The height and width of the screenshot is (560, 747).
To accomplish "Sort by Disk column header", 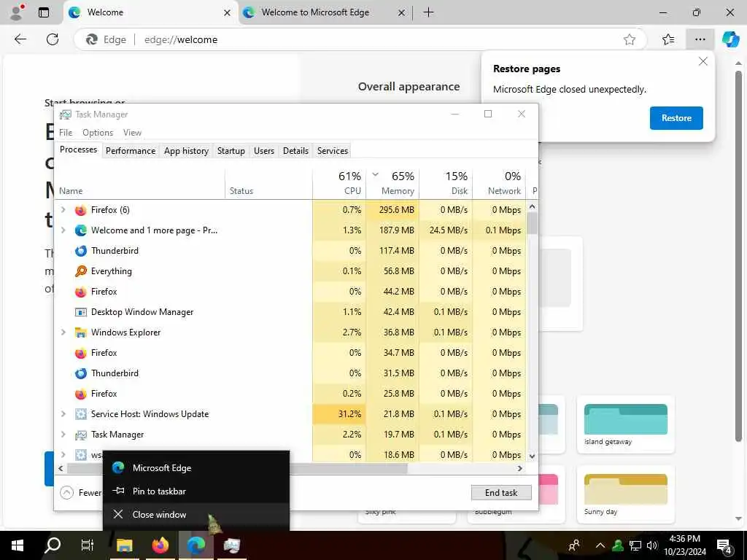I will (446, 183).
